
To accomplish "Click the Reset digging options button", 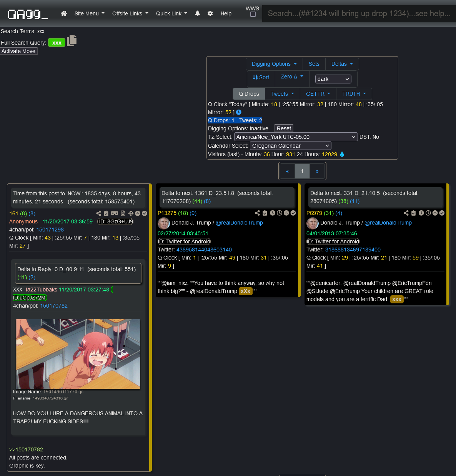I will [x=284, y=128].
